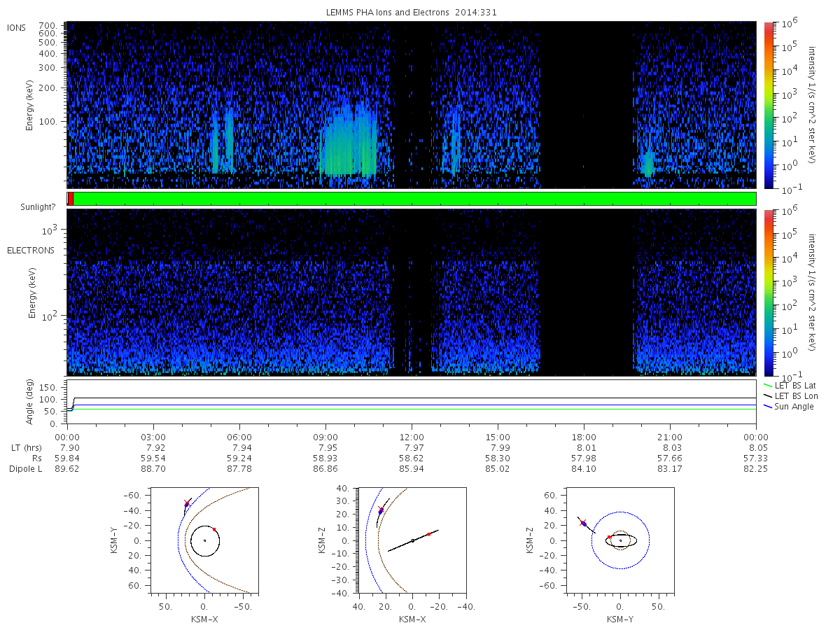Click the black center circle in KSM-X/KSM-Y plot
This screenshot has height=630, width=840.
(204, 540)
